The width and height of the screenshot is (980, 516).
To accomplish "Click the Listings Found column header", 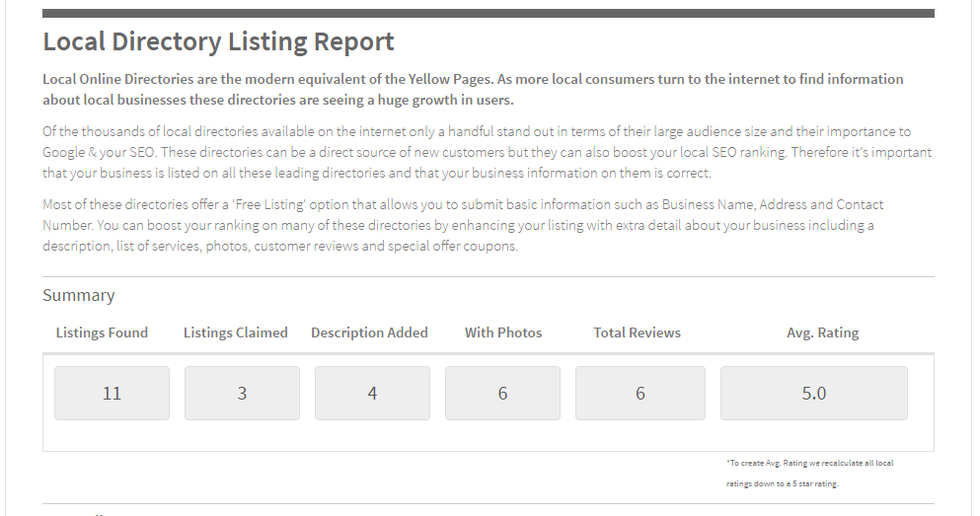I will pos(102,332).
